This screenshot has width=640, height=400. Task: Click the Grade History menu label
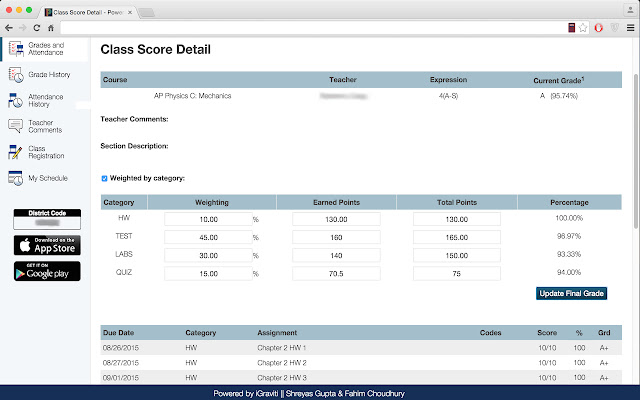(49, 75)
